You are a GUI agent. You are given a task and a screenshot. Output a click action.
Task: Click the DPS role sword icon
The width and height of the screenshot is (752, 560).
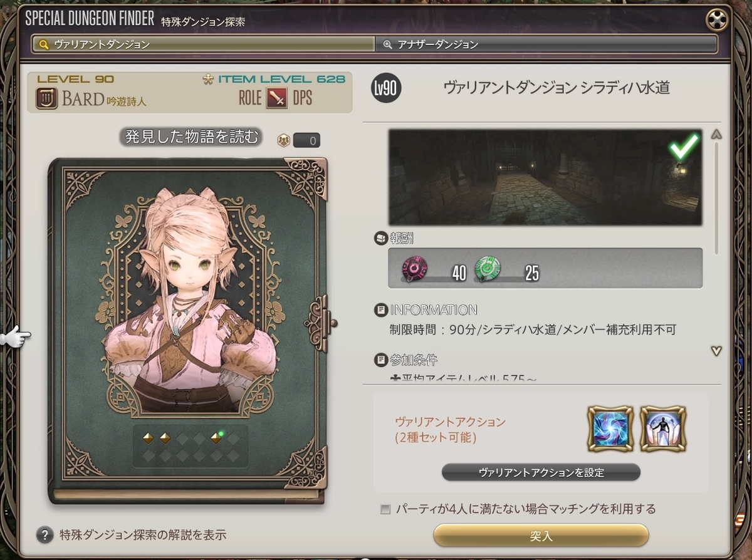pos(276,98)
